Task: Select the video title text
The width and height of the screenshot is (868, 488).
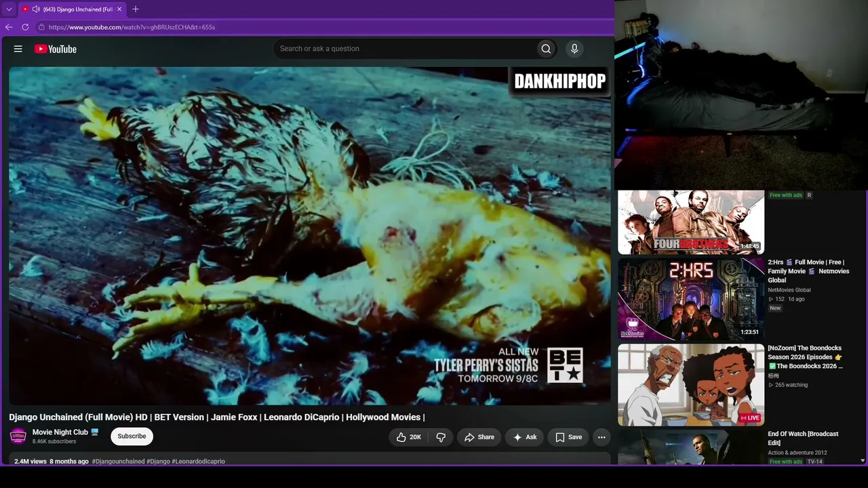Action: pos(217,417)
